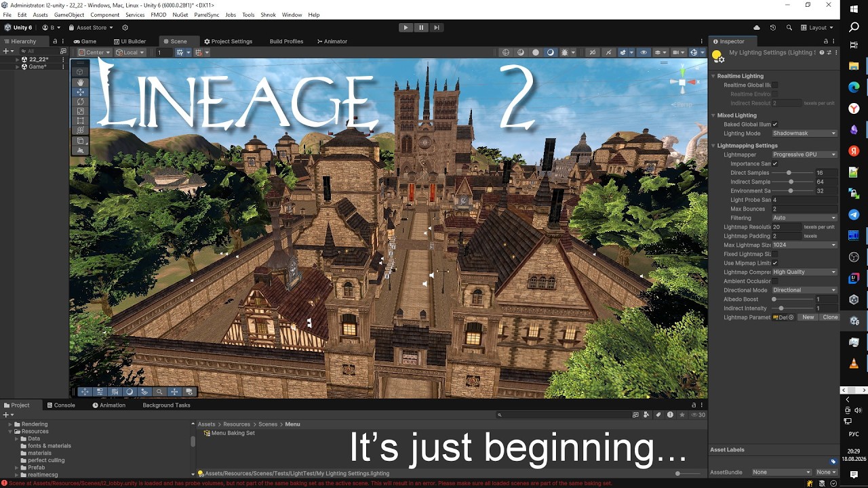Enable Fixed Lightmap Size checkbox
The image size is (868, 488).
pos(775,254)
